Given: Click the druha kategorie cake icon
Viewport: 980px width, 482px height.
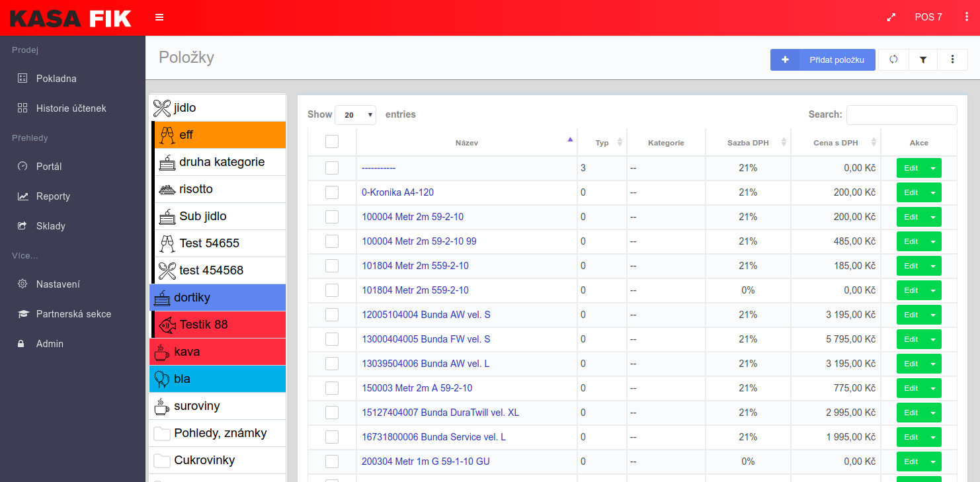Looking at the screenshot, I should (x=167, y=162).
